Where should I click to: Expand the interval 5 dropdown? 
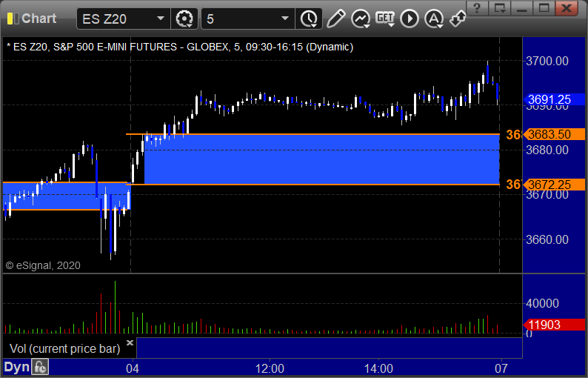[285, 19]
